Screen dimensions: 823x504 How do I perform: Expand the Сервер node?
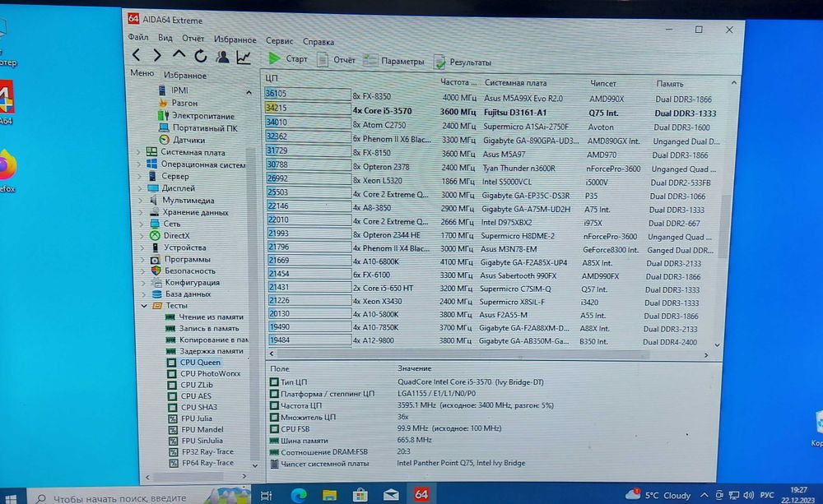pos(140,176)
